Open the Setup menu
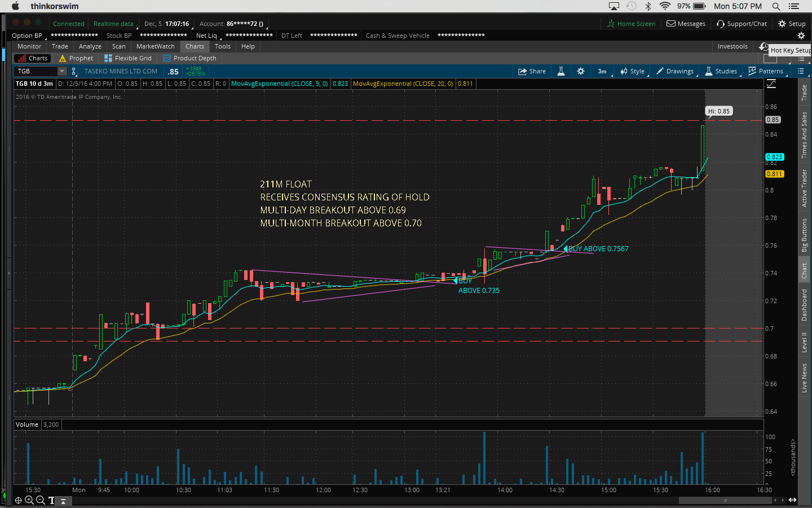The height and width of the screenshot is (508, 812). coord(792,24)
